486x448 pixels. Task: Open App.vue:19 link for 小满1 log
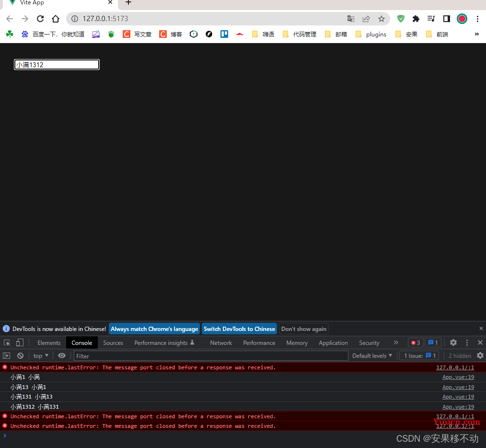tap(458, 377)
